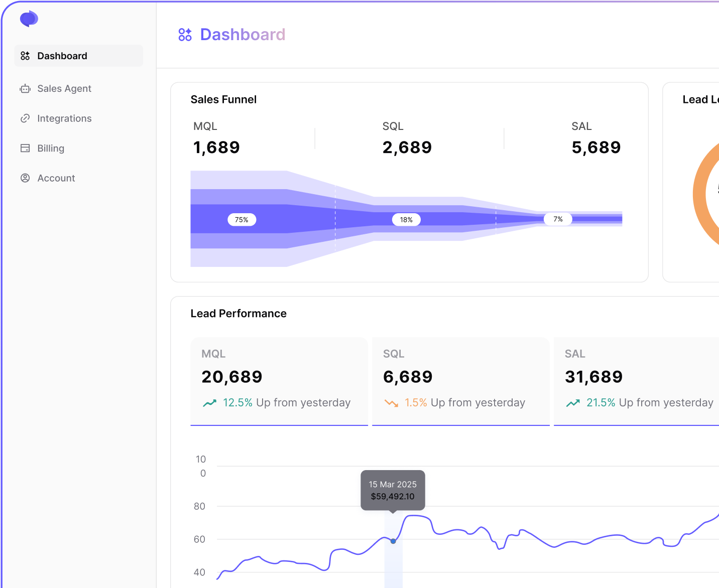Click the app logo in the sidebar
The height and width of the screenshot is (588, 719).
coord(29,19)
